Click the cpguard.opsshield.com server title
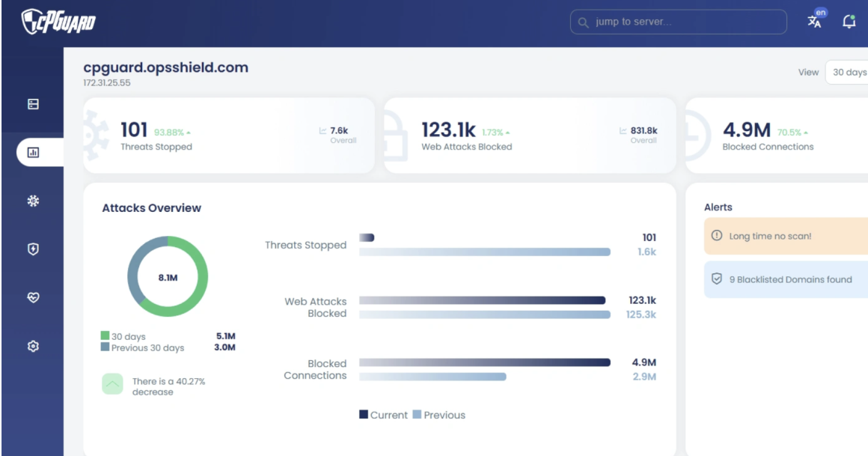The height and width of the screenshot is (456, 868). pyautogui.click(x=165, y=67)
